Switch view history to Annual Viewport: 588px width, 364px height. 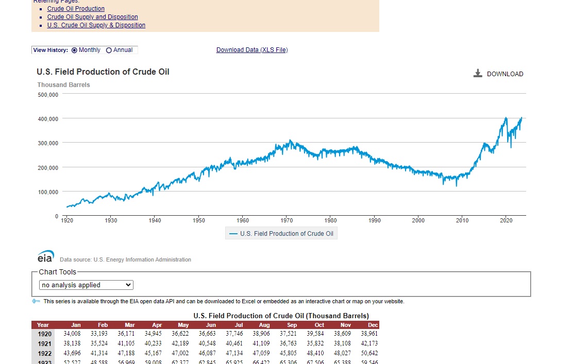click(109, 50)
